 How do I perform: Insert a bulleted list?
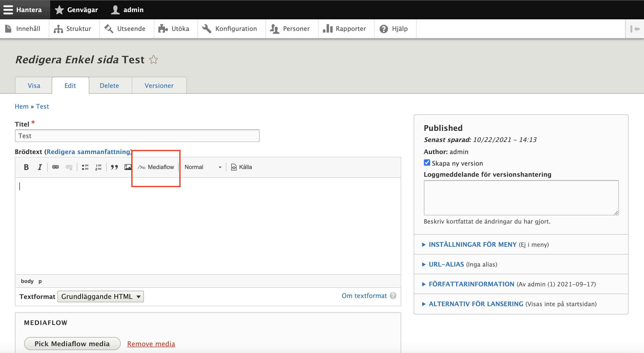click(x=85, y=167)
